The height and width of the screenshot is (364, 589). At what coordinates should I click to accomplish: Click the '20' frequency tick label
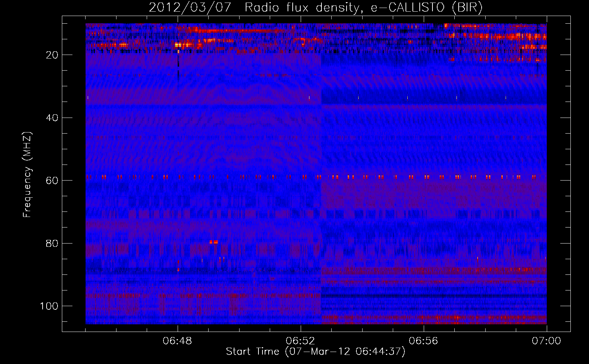[x=52, y=55]
